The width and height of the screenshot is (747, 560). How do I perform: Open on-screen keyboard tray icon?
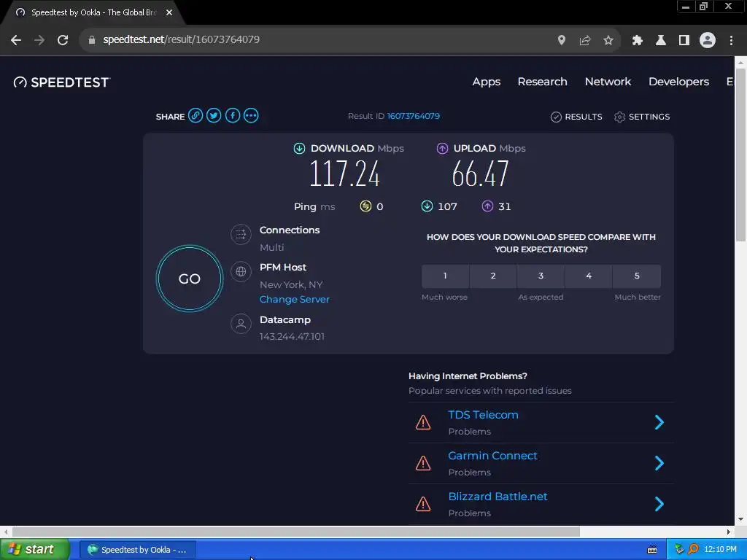point(652,550)
